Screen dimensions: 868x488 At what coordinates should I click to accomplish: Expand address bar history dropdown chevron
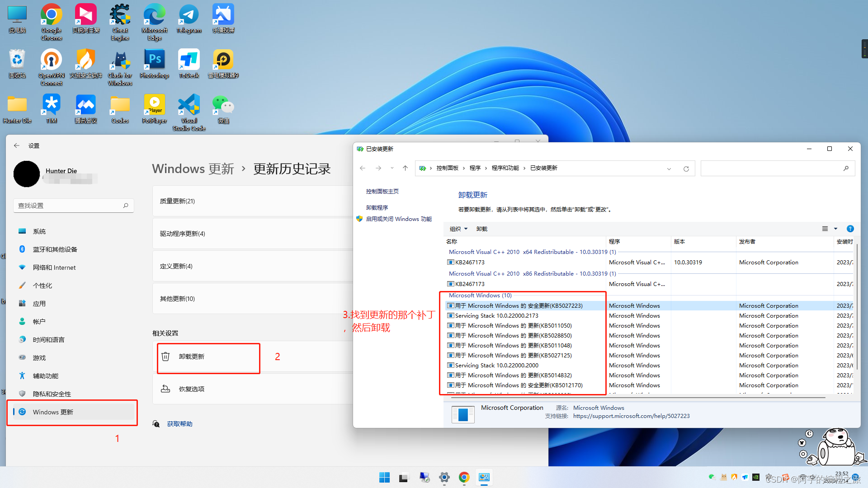click(669, 169)
